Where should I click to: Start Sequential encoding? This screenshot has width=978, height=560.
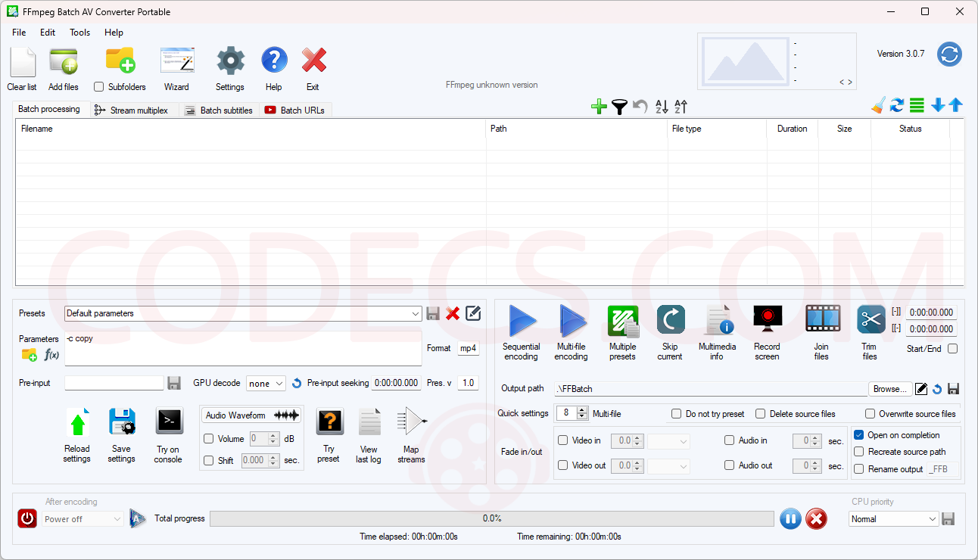522,321
